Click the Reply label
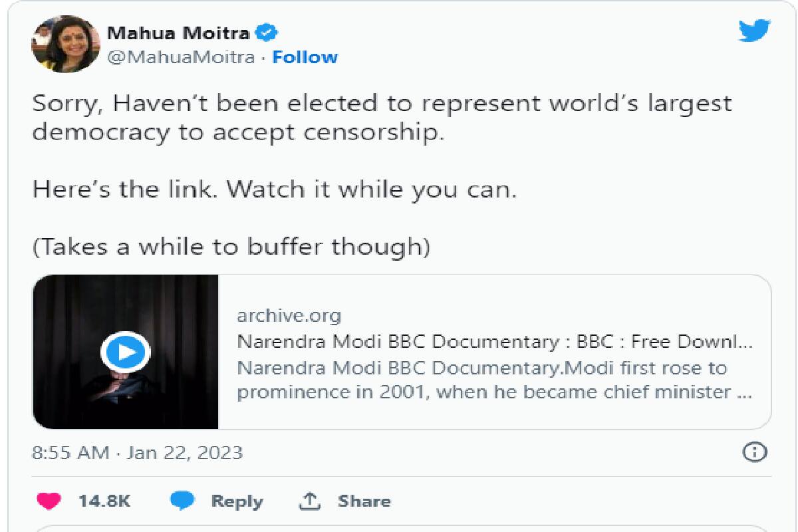Viewport: 798px width, 532px height. click(237, 501)
